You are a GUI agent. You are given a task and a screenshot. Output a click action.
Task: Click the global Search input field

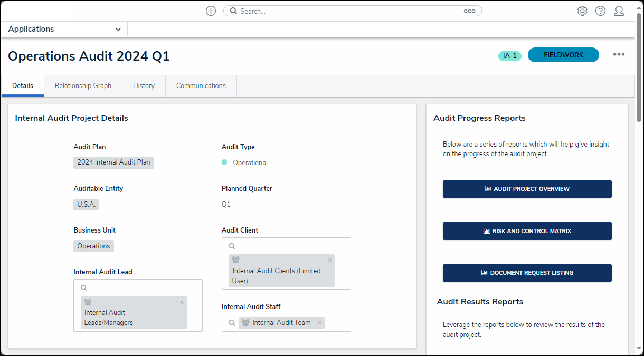click(348, 11)
